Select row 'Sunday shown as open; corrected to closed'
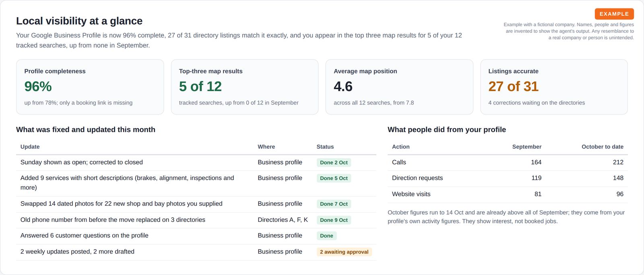 click(x=196, y=162)
